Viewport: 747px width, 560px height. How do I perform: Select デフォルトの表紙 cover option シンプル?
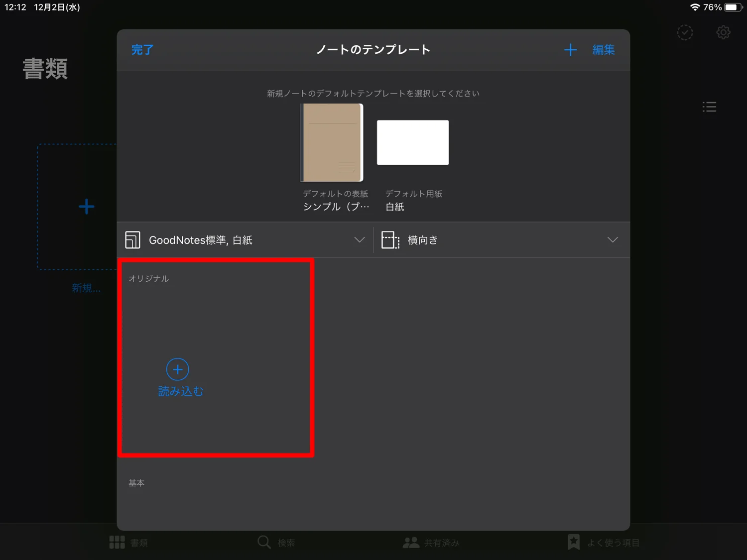[x=332, y=142]
